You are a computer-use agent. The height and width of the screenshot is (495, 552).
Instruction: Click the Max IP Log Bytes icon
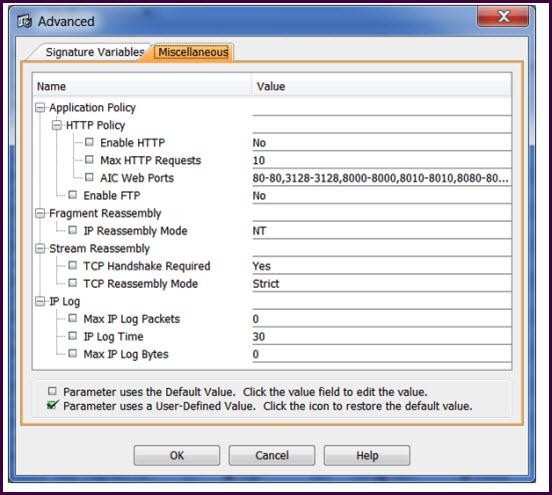(73, 353)
